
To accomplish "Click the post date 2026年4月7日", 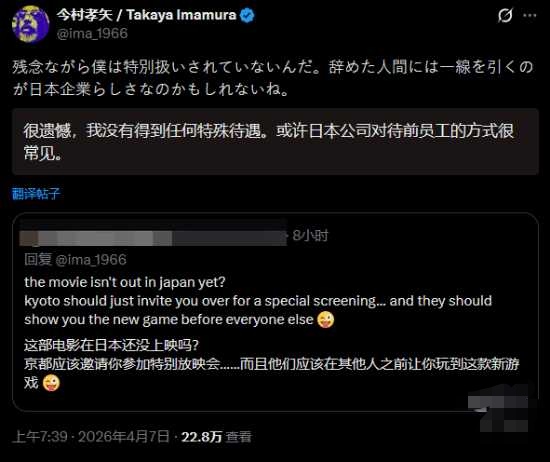I will pos(124,437).
